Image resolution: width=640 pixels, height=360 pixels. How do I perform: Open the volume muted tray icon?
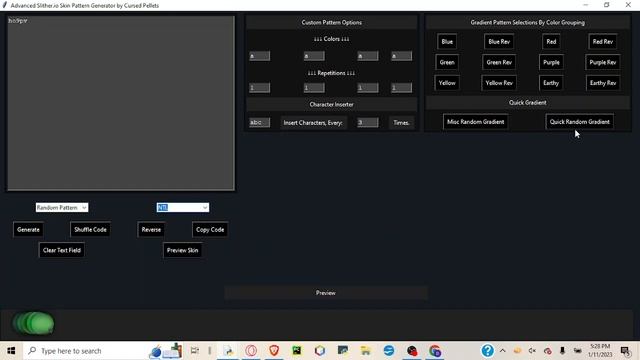click(x=532, y=351)
